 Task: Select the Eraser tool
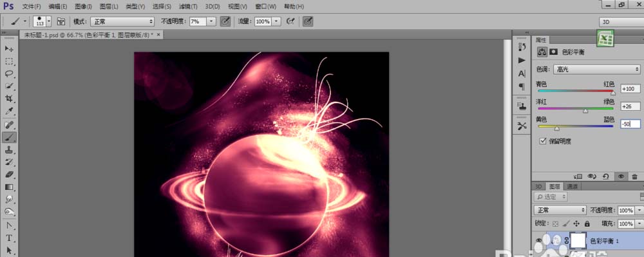click(x=9, y=175)
